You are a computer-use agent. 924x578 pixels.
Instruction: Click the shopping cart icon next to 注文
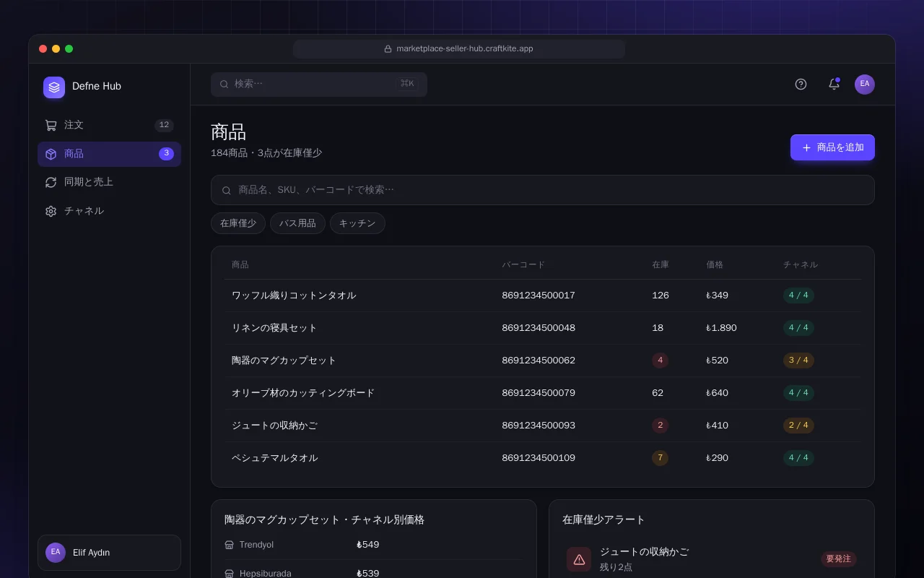tap(51, 125)
